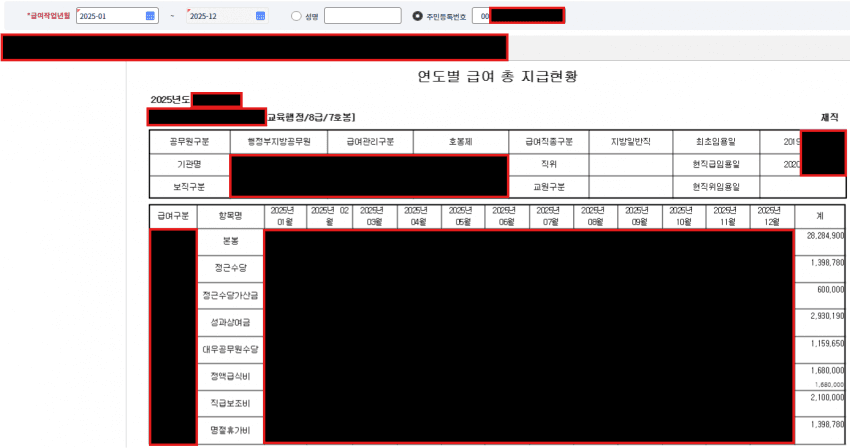Select the 정근수당가산금 row label
Screen dimensions: 850x448
pos(230,296)
